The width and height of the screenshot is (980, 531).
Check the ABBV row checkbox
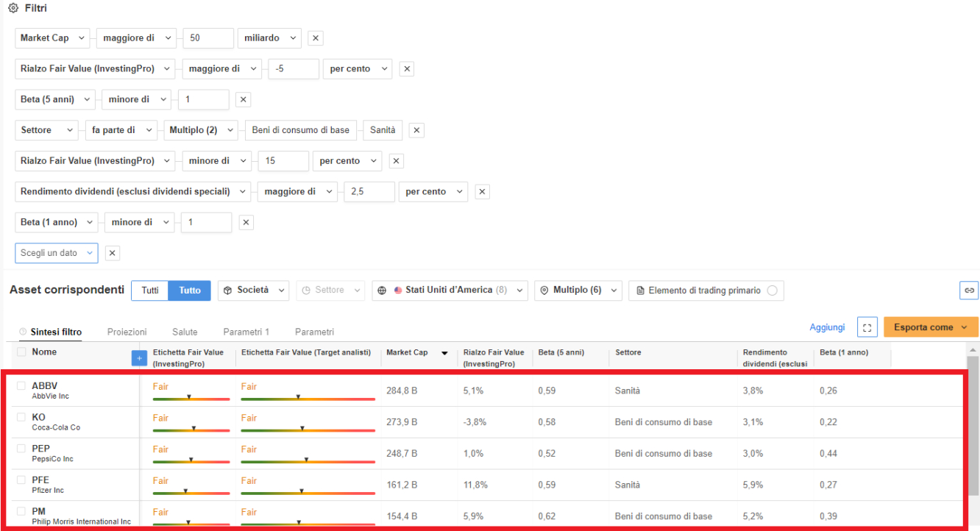click(21, 386)
